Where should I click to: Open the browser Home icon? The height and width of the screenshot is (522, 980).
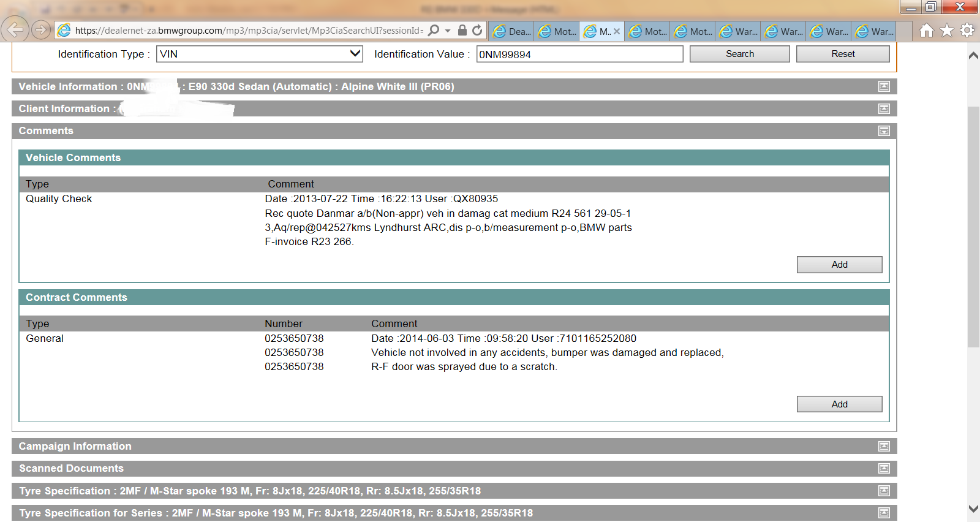pos(927,30)
